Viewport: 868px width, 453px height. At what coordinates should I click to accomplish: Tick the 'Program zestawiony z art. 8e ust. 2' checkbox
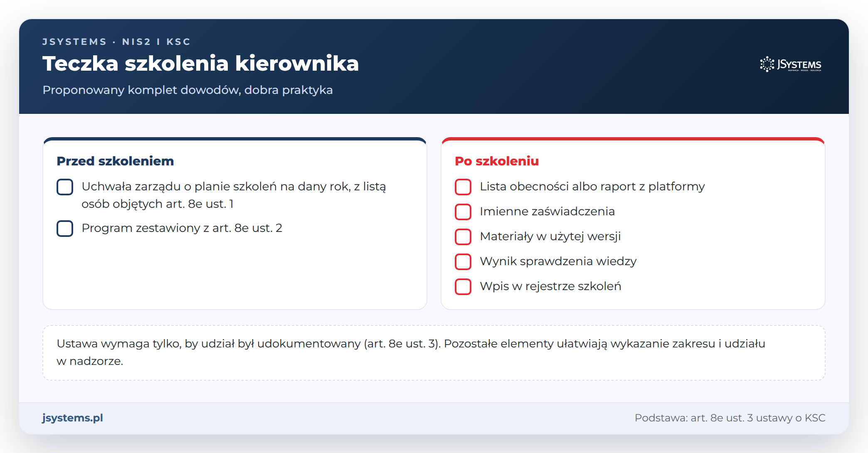click(65, 229)
